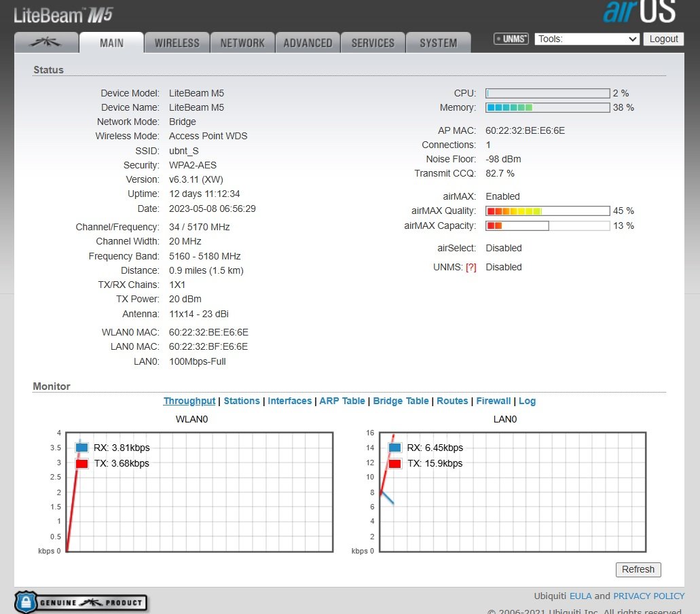Switch to the WIRELESS tab

(177, 43)
